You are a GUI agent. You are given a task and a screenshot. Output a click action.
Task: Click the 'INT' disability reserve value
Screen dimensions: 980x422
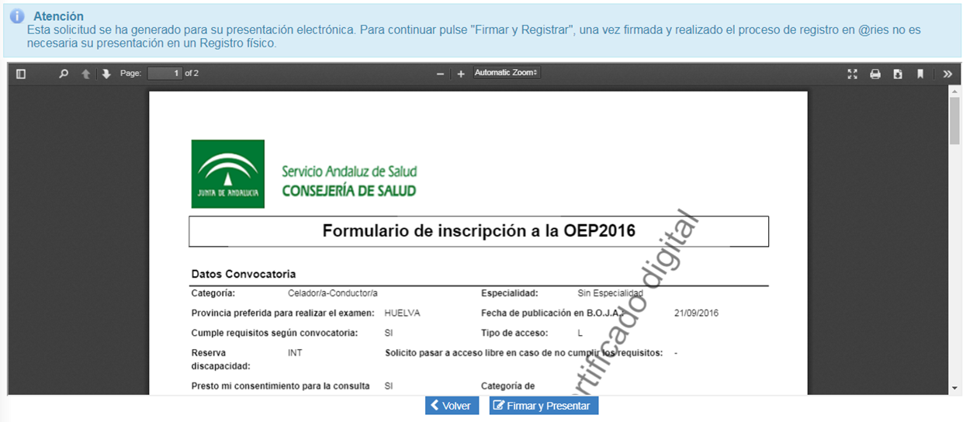click(x=295, y=352)
